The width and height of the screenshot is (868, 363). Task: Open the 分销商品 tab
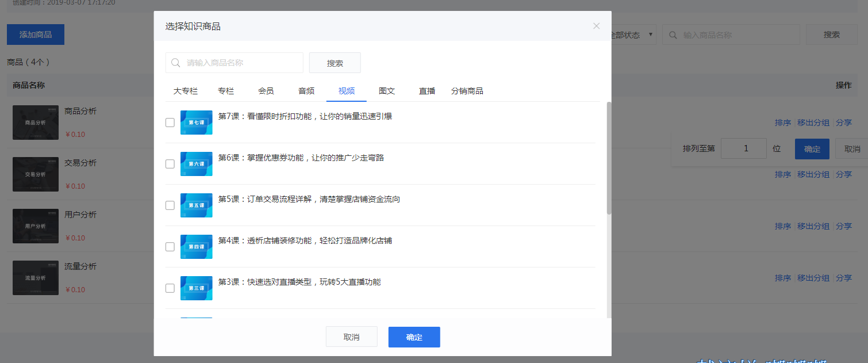pyautogui.click(x=467, y=91)
